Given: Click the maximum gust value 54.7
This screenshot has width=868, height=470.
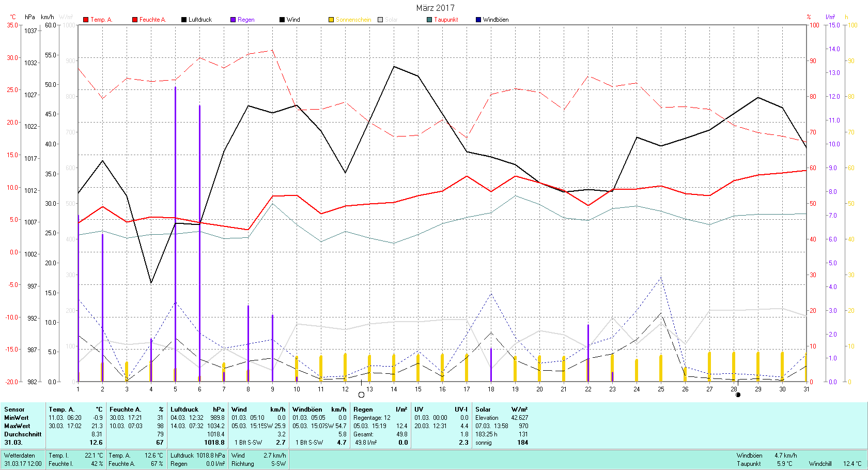Looking at the screenshot, I should [x=341, y=426].
